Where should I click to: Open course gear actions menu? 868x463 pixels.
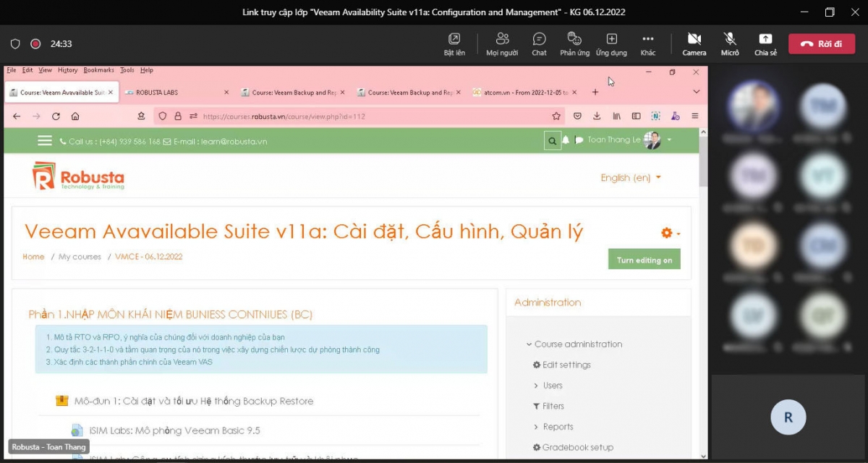tap(671, 232)
